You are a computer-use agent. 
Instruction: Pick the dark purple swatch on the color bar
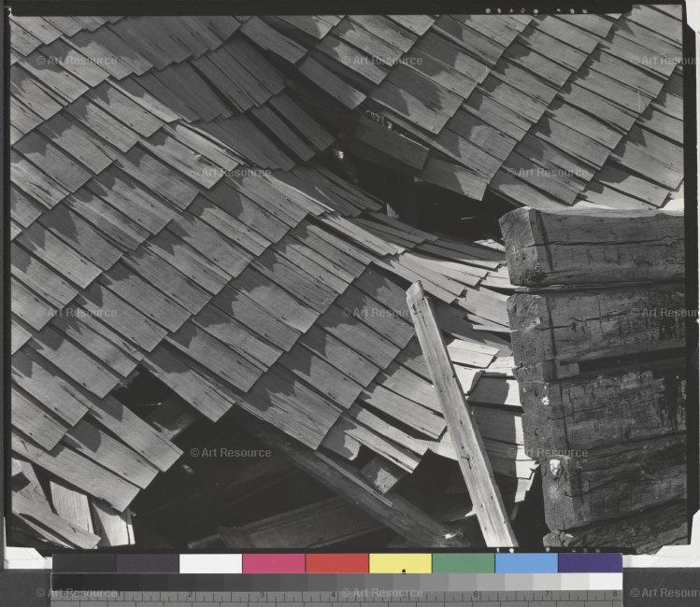pyautogui.click(x=148, y=563)
